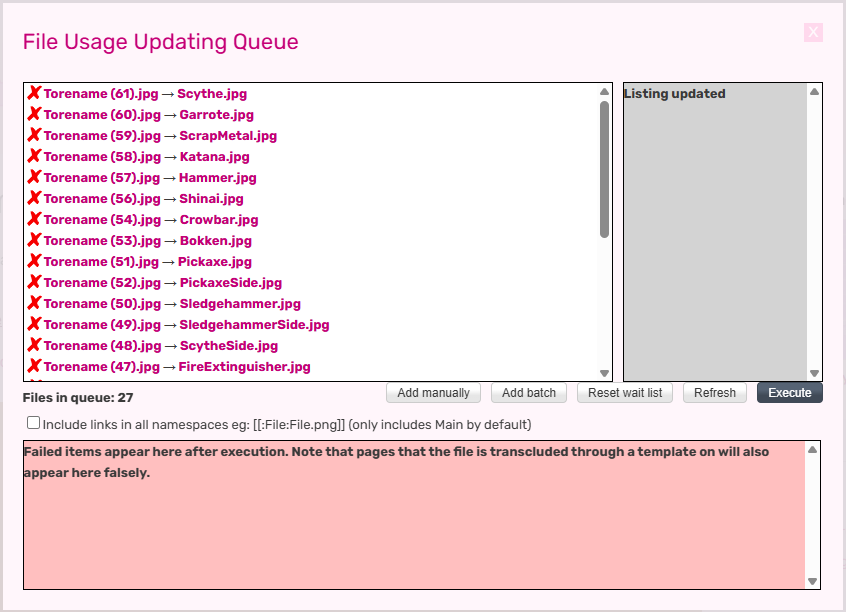Click red X beside FireExtinguisher.jpg
Image resolution: width=846 pixels, height=612 pixels.
(x=34, y=366)
